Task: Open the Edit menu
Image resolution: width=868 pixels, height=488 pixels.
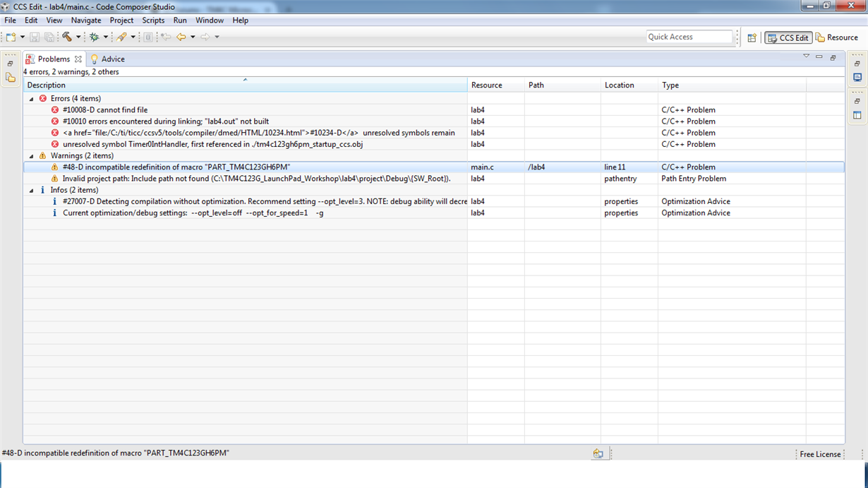Action: [x=31, y=20]
